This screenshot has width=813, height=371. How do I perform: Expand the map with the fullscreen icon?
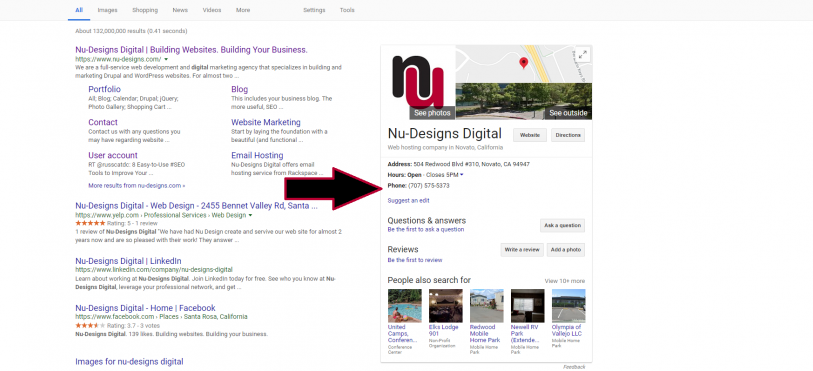click(x=583, y=54)
